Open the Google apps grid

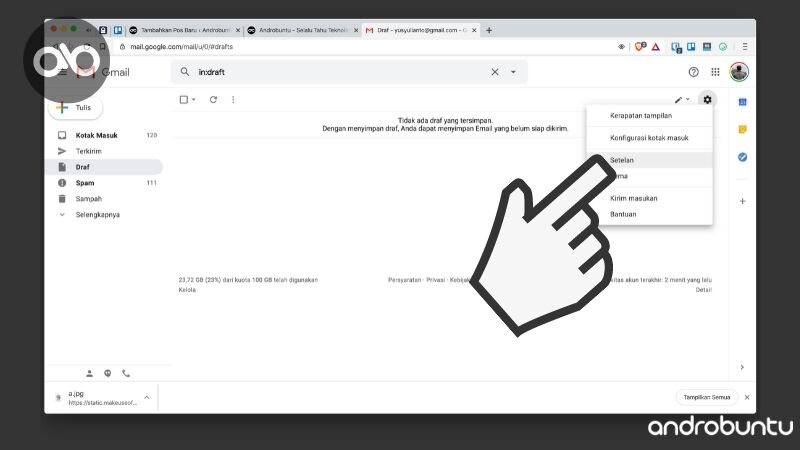715,72
